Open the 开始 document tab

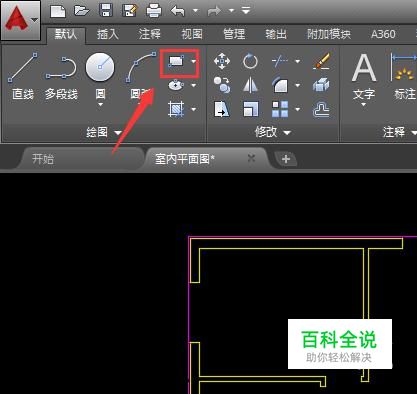(x=79, y=159)
